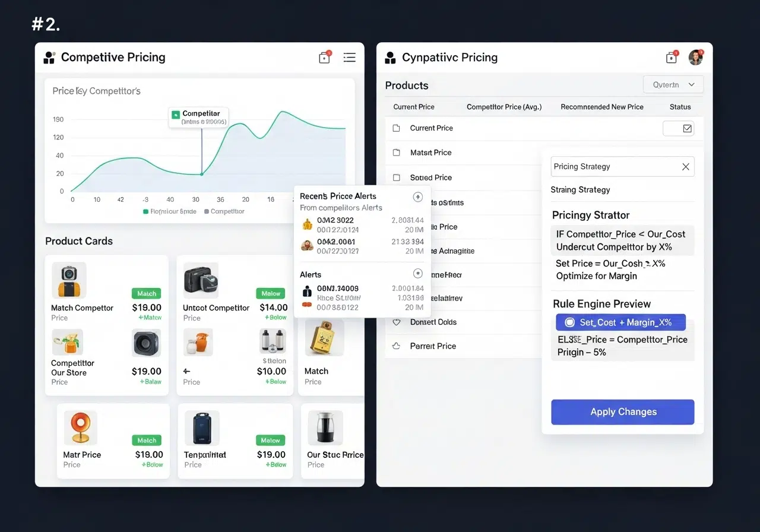Select the Set_Cost + Margin_X% radio option

pyautogui.click(x=569, y=322)
